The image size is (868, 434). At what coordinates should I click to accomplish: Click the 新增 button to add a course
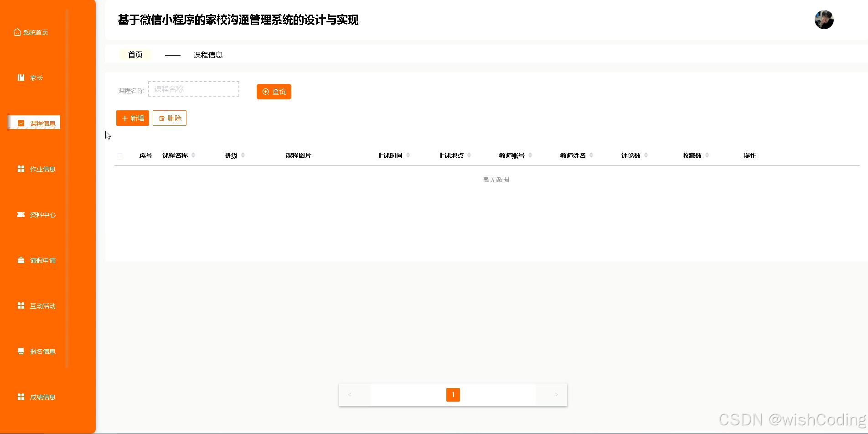[x=132, y=118]
